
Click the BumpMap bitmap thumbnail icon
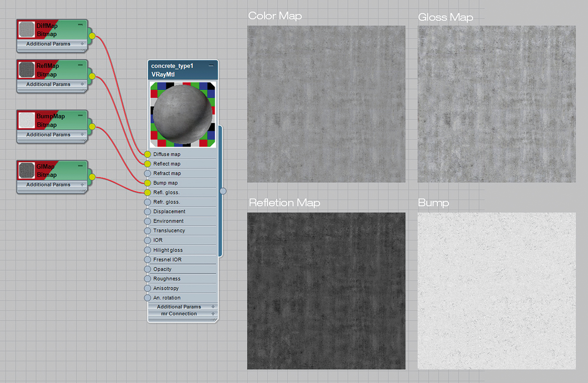click(x=26, y=120)
